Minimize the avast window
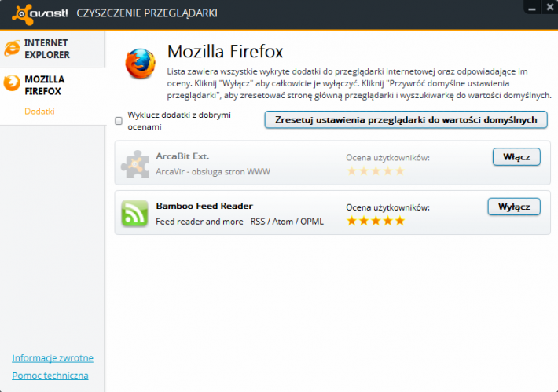558x392 pixels. point(532,8)
